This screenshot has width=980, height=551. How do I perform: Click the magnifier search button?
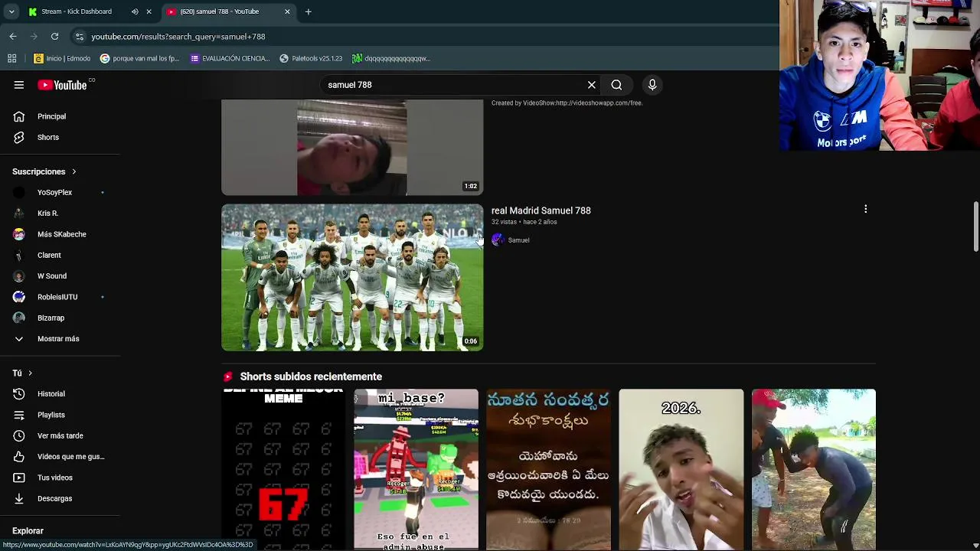tap(616, 85)
